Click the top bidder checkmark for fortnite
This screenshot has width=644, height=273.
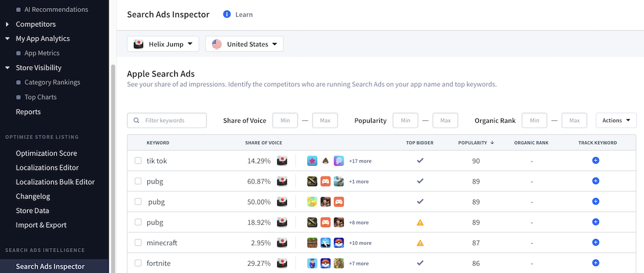(x=420, y=263)
